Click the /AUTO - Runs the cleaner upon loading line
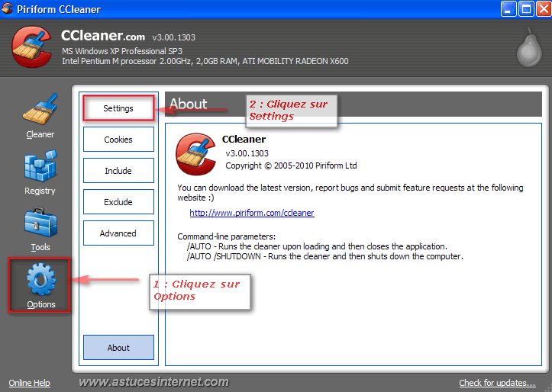Viewport: 552px width, 392px height. point(317,246)
